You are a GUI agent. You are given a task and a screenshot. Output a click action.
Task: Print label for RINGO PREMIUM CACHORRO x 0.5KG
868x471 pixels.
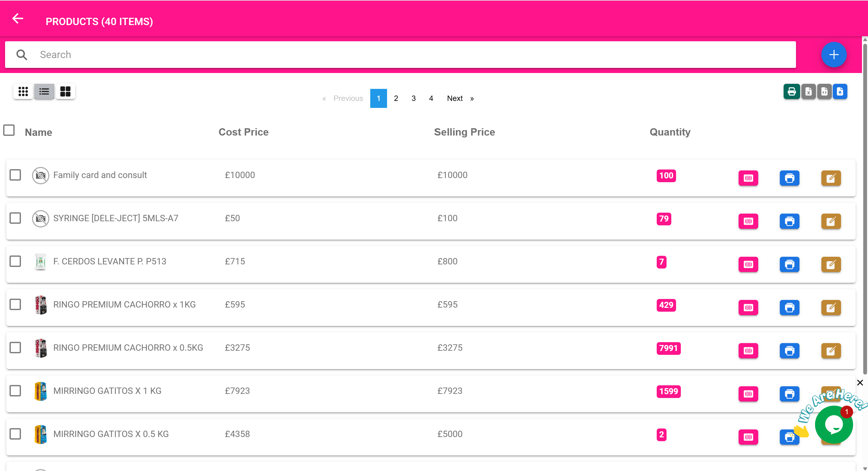[790, 351]
